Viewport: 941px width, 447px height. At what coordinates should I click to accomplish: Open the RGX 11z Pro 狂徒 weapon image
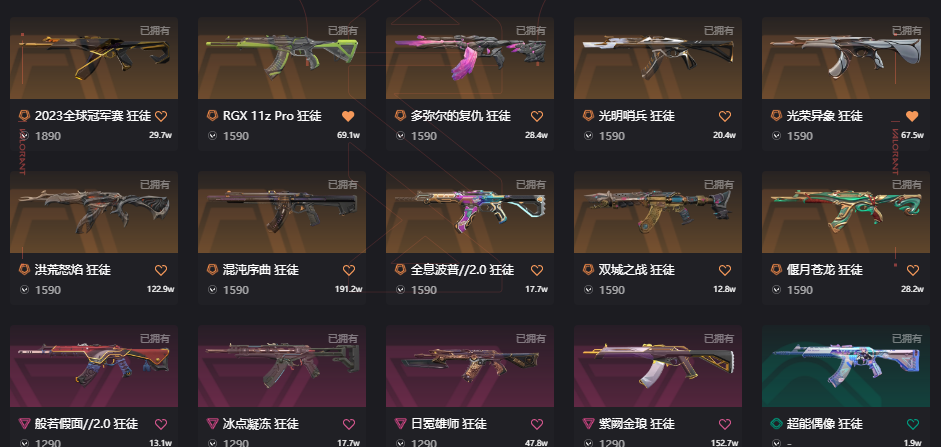[282, 58]
